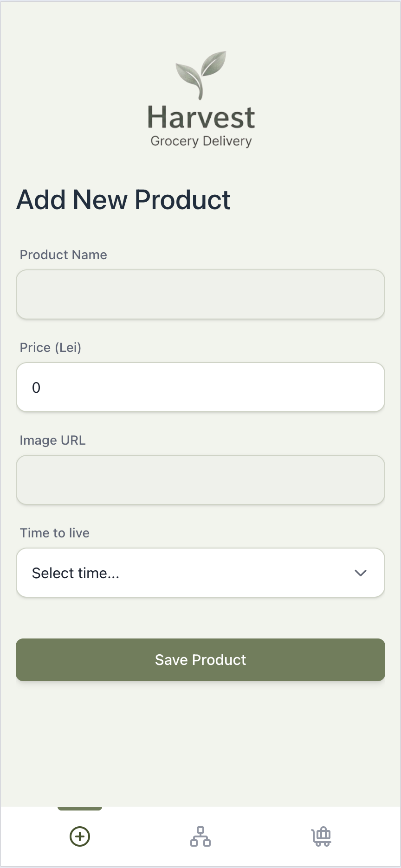Click the Add New Product heading
The height and width of the screenshot is (868, 401).
pos(123,200)
